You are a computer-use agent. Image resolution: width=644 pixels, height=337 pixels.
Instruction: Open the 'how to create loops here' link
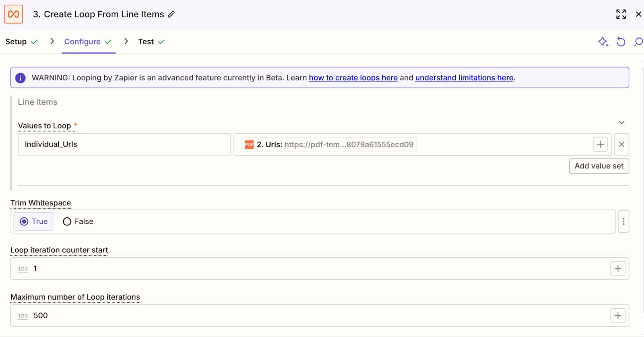pyautogui.click(x=353, y=78)
